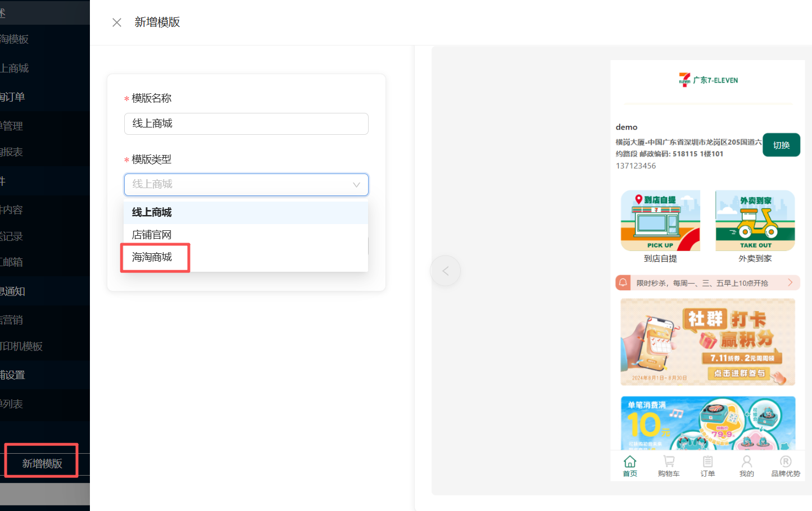Click the 到店自提 pick up thumbnail
Screen dimensions: 812x511
coord(660,221)
